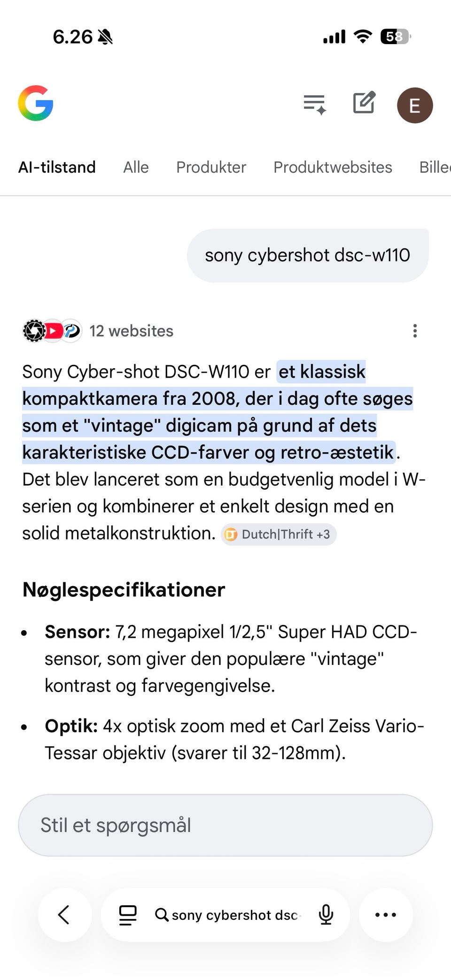Open browser tabs overview icon
Viewport: 451px width, 980px height.
point(127,915)
